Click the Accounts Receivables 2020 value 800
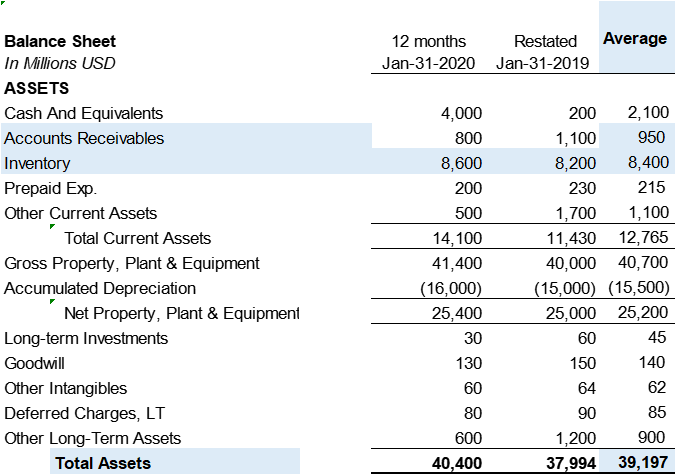This screenshot has height=475, width=676. tap(468, 138)
